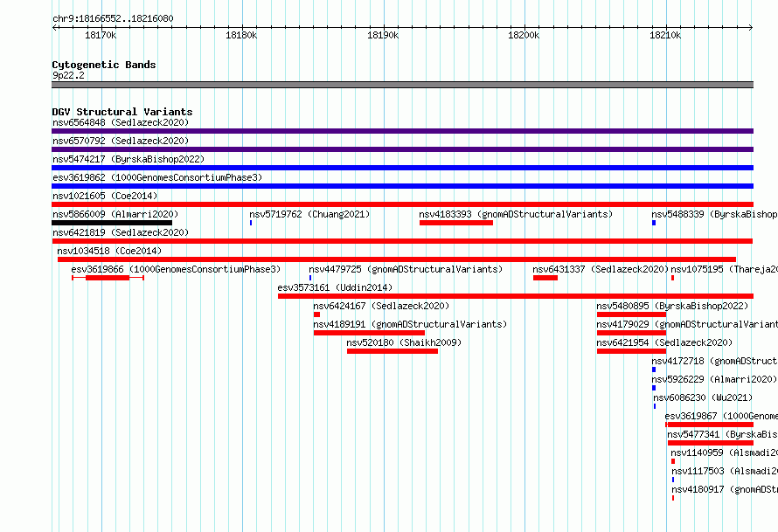Select the purple bar below nsv6570792
Screen dimensions: 778x532
pyautogui.click(x=402, y=149)
